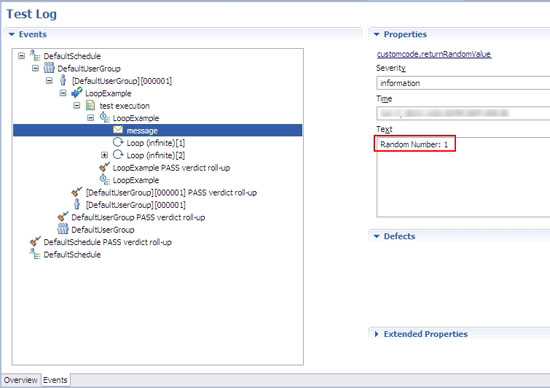Screen dimensions: 550x388
Task: Click the Test Log title text
Action: [32, 14]
